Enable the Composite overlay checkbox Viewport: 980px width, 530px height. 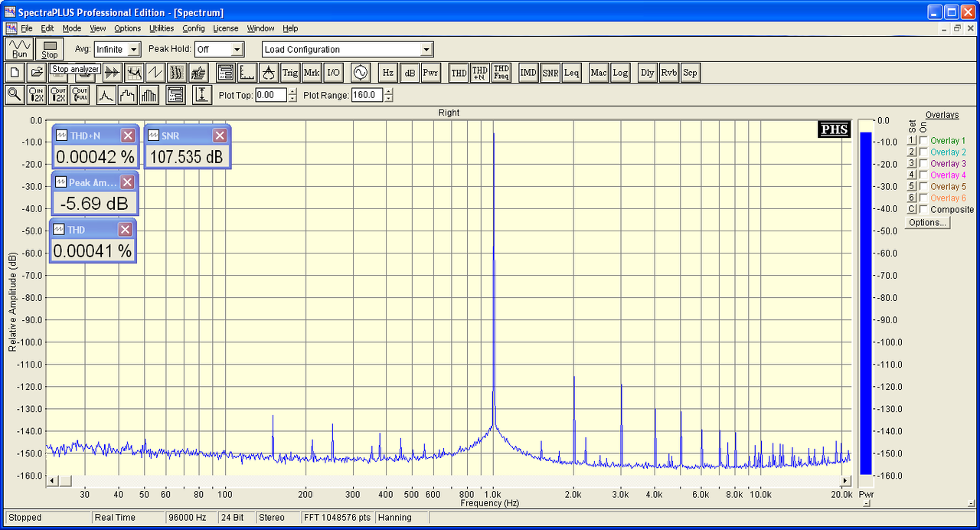923,210
